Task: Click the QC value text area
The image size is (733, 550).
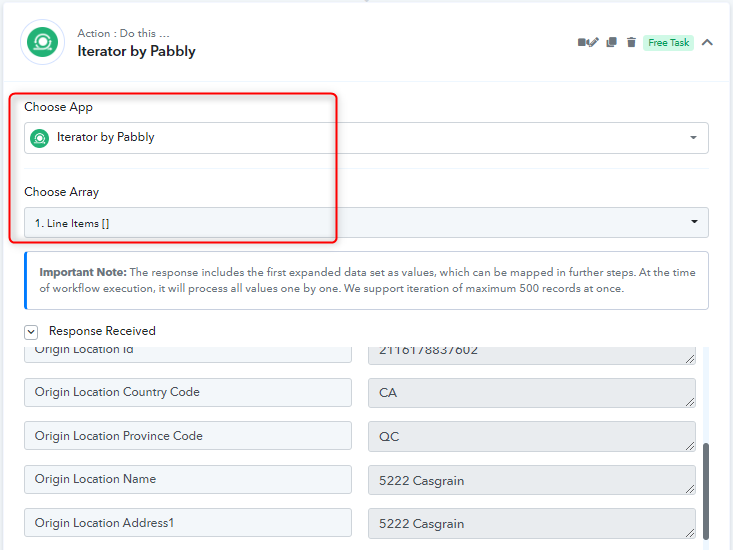Action: pos(532,436)
